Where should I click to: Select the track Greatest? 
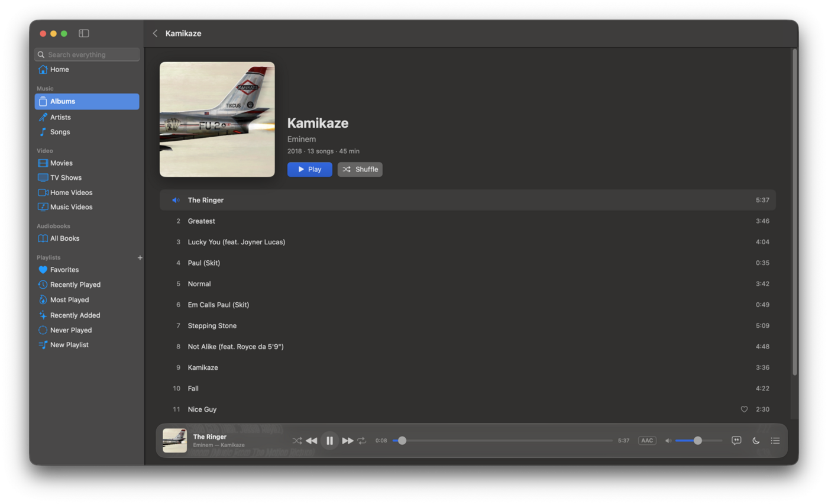[x=468, y=221]
